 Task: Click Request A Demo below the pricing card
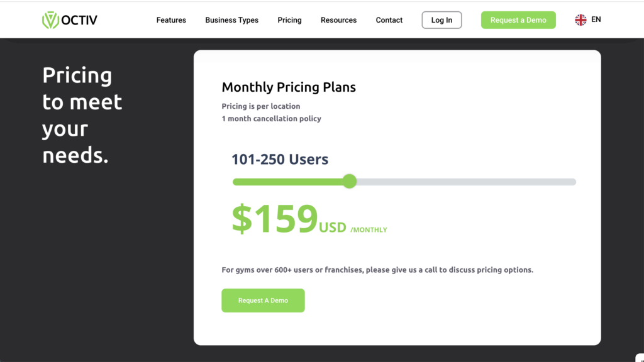tap(263, 300)
